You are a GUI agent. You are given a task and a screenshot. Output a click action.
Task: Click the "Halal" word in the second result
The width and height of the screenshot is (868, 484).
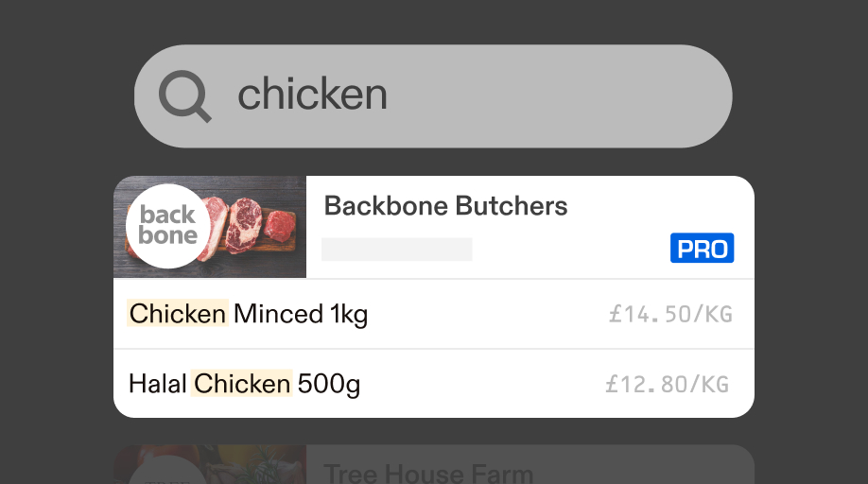[x=158, y=384]
